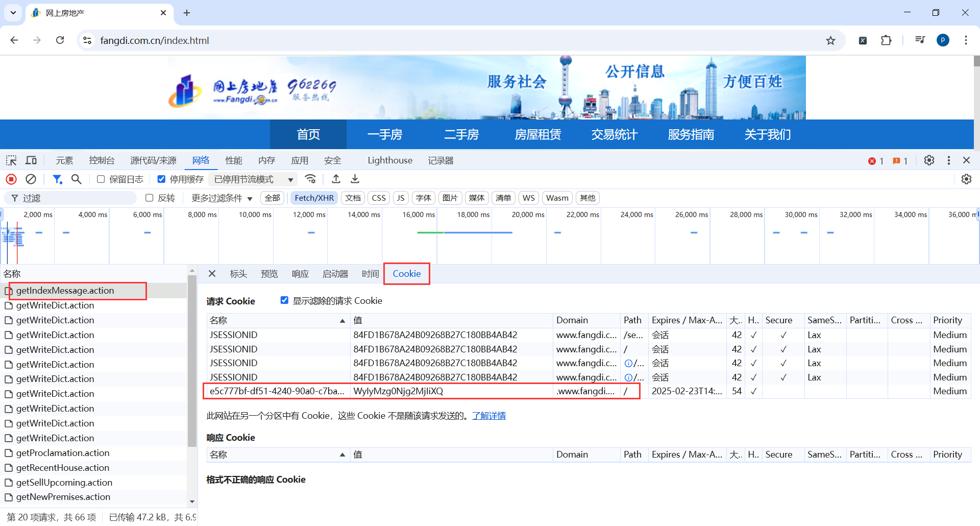Go to 一手房 in site navigation
980x526 pixels.
click(x=385, y=134)
